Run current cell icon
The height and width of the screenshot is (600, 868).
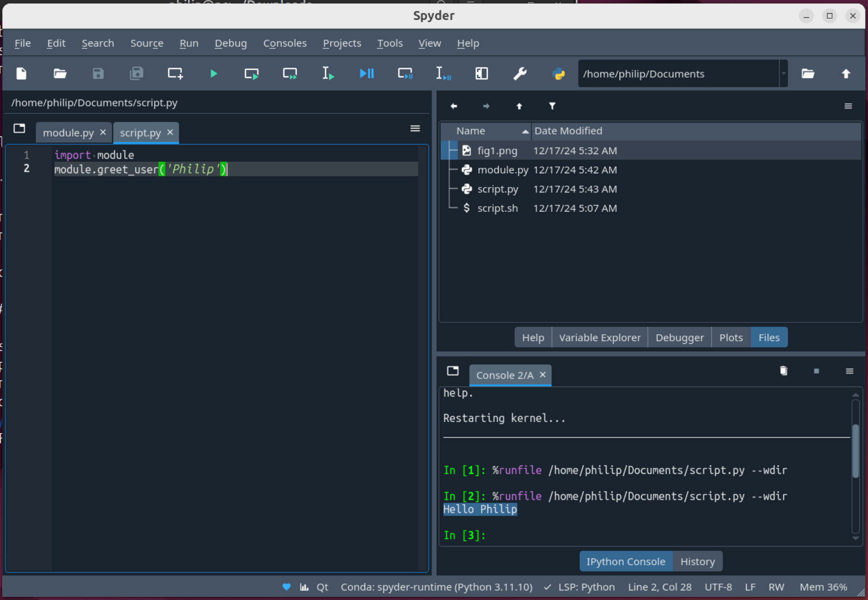pos(252,73)
